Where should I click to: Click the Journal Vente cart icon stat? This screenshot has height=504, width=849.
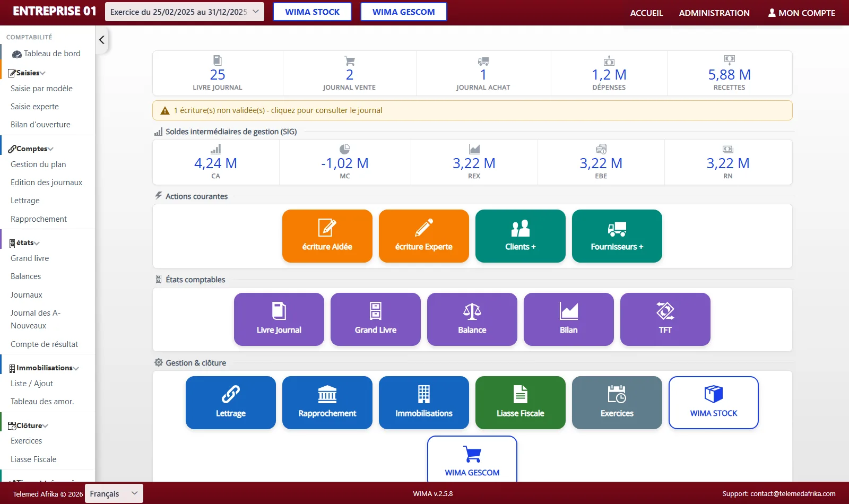tap(350, 60)
